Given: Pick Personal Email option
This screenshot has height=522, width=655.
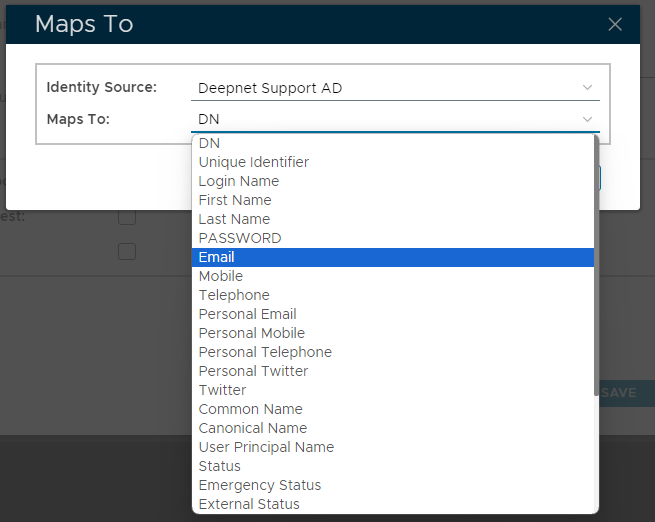Looking at the screenshot, I should click(247, 314).
